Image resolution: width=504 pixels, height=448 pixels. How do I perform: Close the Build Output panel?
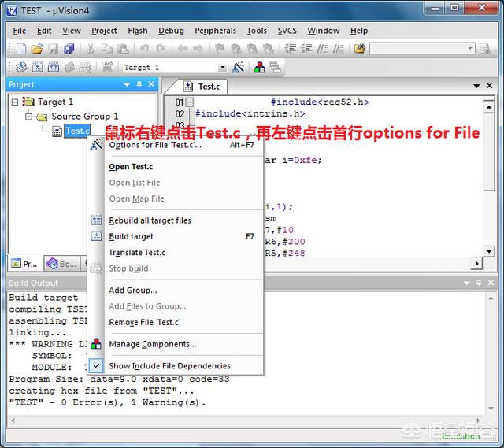point(491,283)
